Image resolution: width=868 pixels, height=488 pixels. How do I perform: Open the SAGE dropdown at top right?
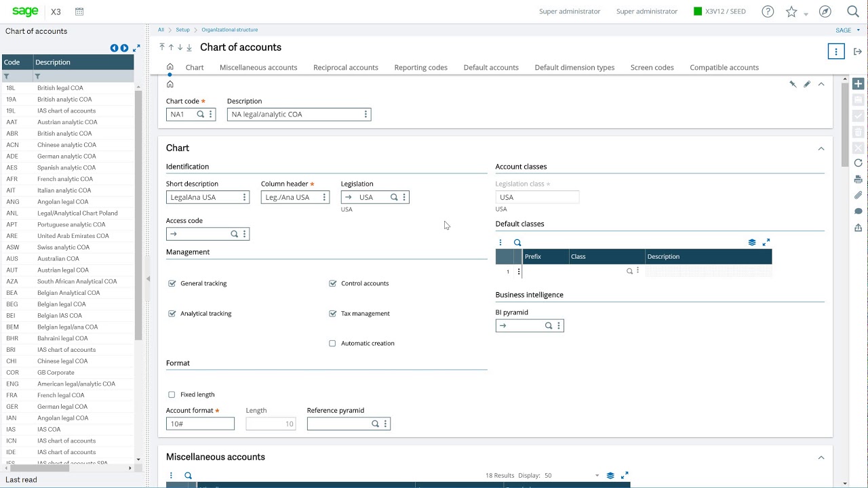click(x=848, y=30)
